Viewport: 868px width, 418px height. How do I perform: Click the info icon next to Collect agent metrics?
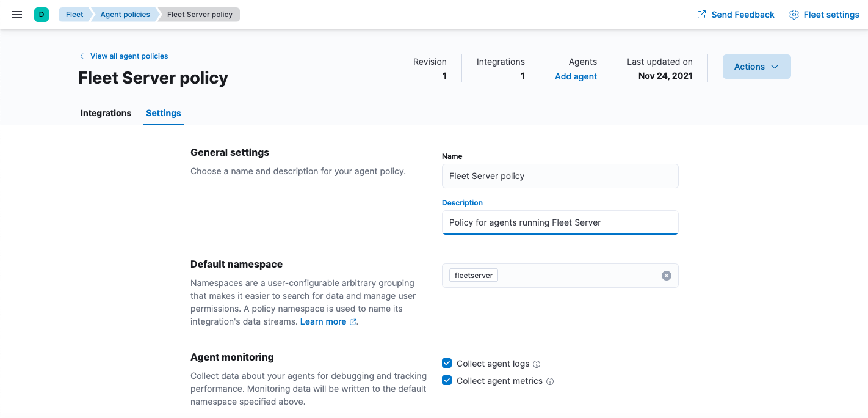coord(550,381)
